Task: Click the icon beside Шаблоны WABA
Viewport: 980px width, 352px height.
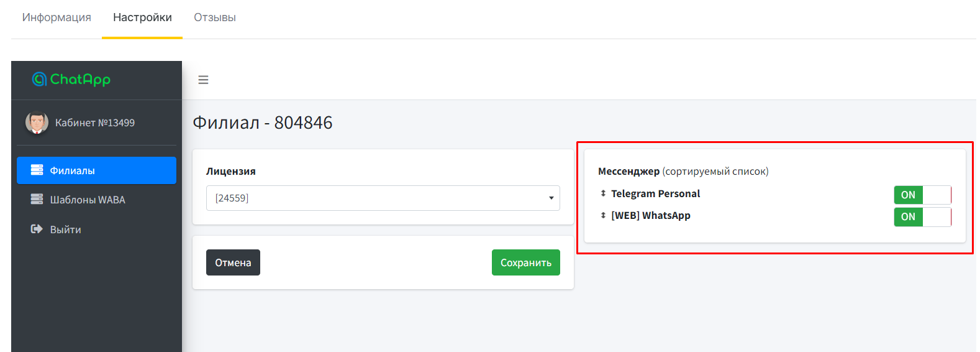Action: (x=37, y=199)
